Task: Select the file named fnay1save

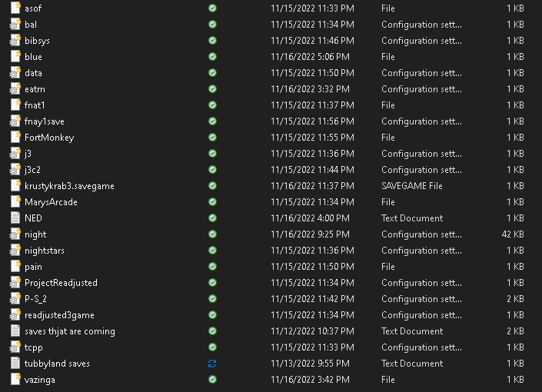Action: click(45, 121)
